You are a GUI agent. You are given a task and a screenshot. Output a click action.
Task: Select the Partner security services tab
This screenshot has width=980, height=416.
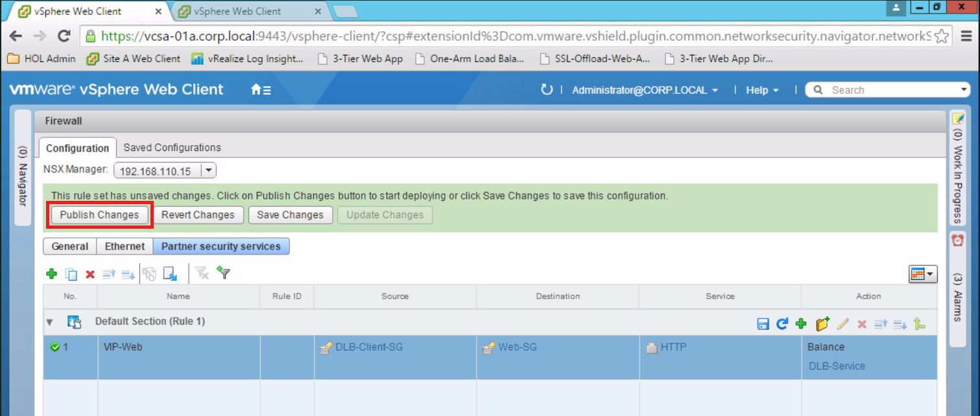tap(221, 246)
